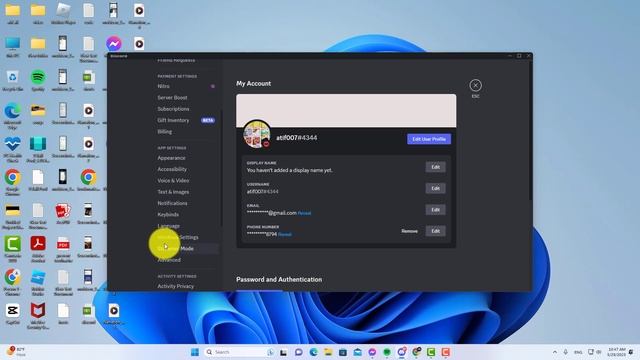The image size is (640, 360).
Task: Open Chrome from the taskbar
Action: pos(416,352)
